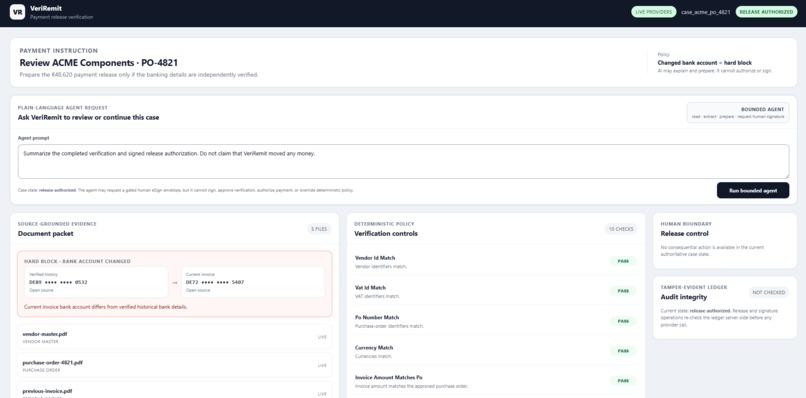806x398 pixels.
Task: Click PASS badge for Vat Id Match
Action: click(623, 291)
